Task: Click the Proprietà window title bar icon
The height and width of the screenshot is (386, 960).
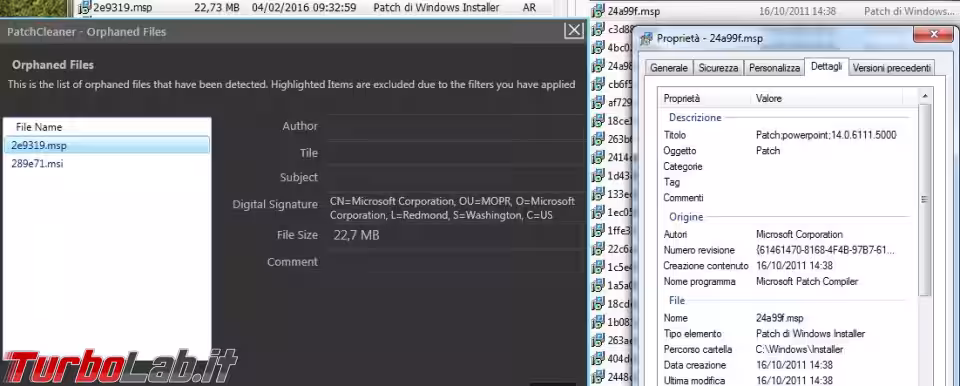Action: (x=647, y=39)
